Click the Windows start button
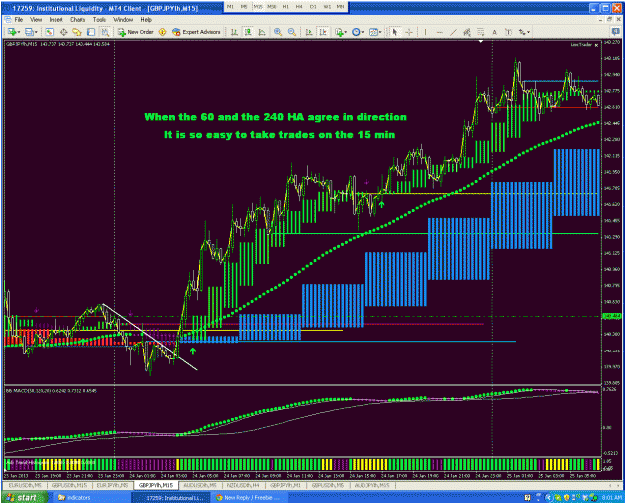625x503 pixels. tap(24, 497)
